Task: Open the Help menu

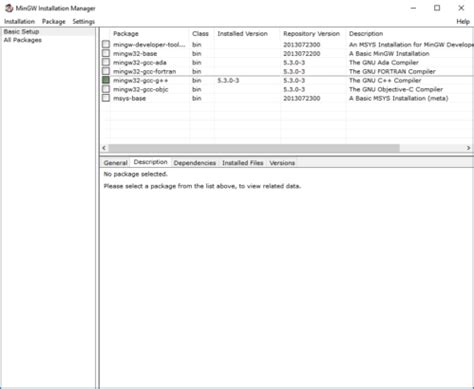Action: pos(463,22)
